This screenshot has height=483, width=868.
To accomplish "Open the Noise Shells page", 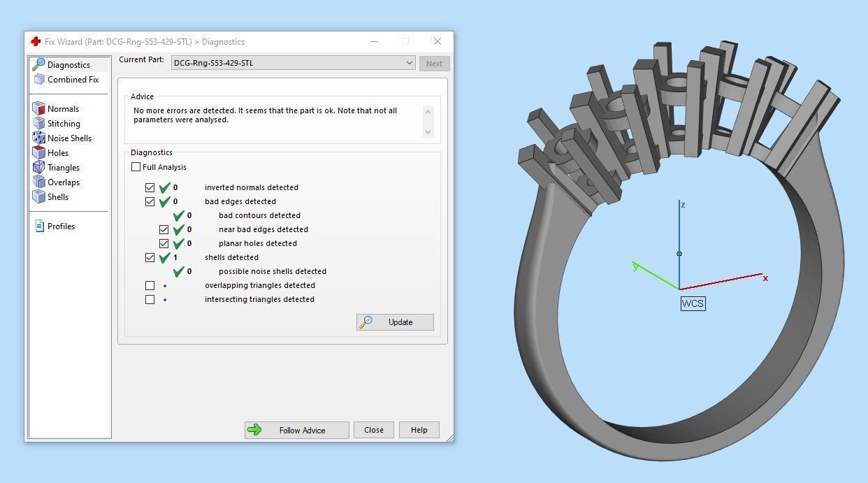I will (x=69, y=138).
